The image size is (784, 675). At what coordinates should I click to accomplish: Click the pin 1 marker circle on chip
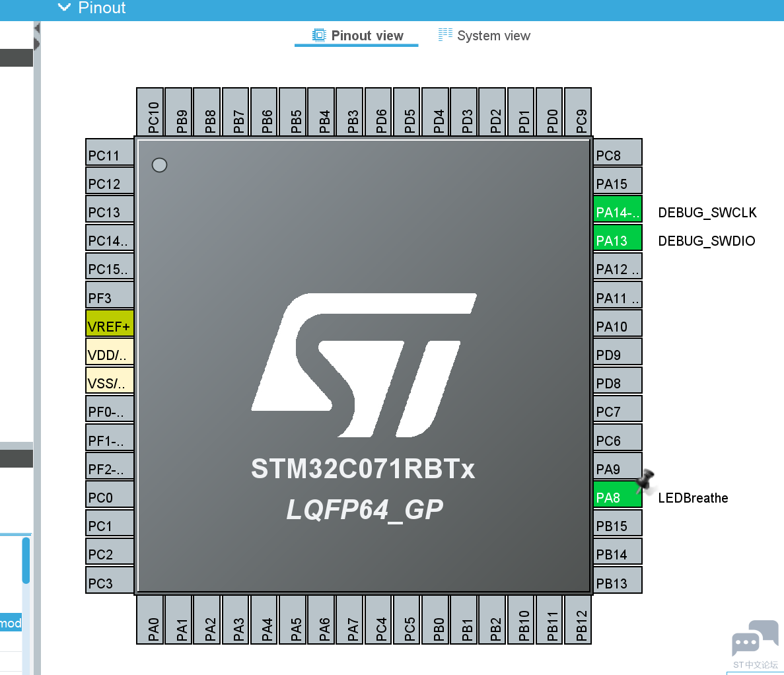pyautogui.click(x=159, y=165)
